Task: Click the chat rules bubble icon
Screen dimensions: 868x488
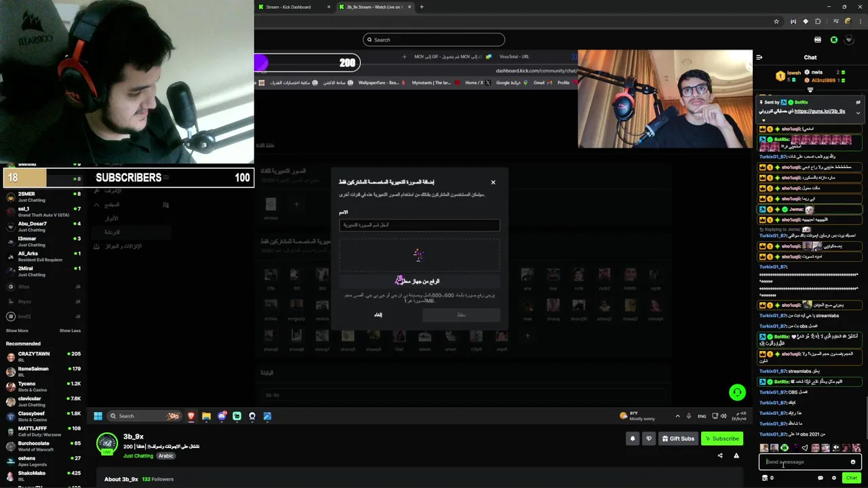Action: tap(821, 478)
